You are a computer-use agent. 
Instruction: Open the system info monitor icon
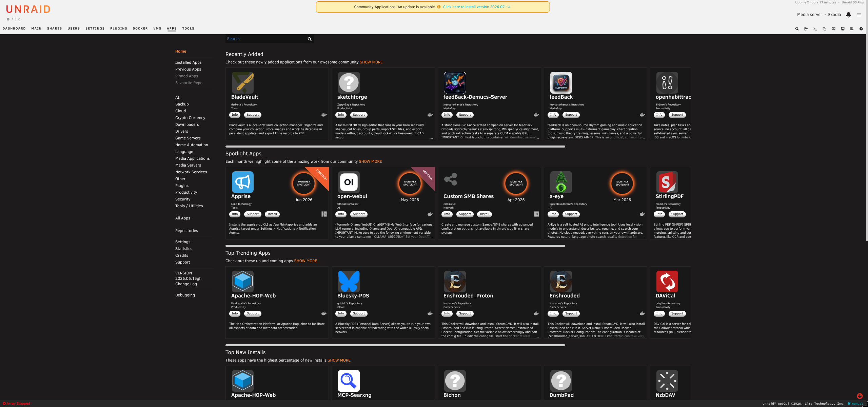pyautogui.click(x=843, y=29)
